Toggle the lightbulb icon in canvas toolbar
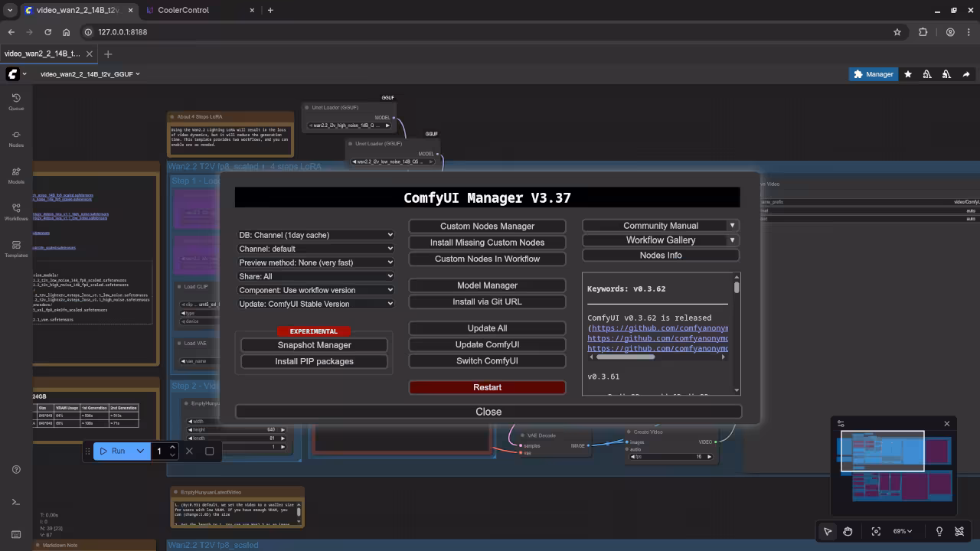Viewport: 980px width, 551px height. pyautogui.click(x=939, y=531)
